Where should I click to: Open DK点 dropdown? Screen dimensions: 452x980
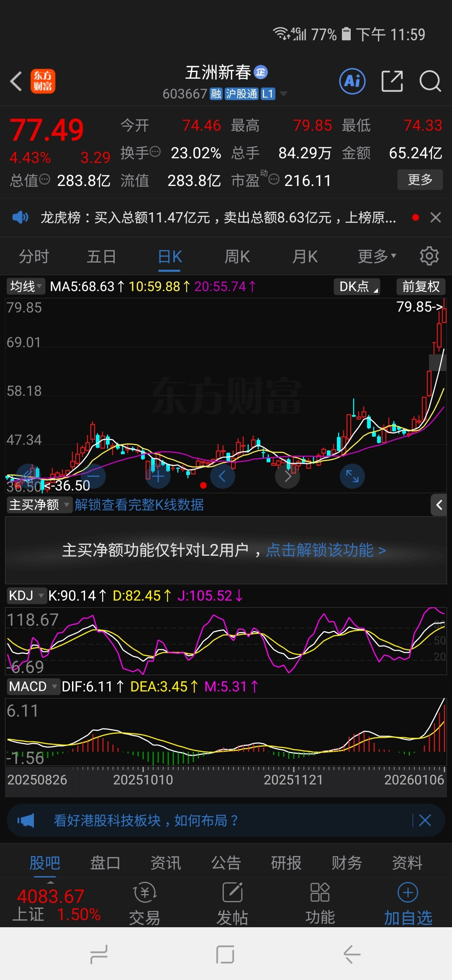(x=357, y=286)
